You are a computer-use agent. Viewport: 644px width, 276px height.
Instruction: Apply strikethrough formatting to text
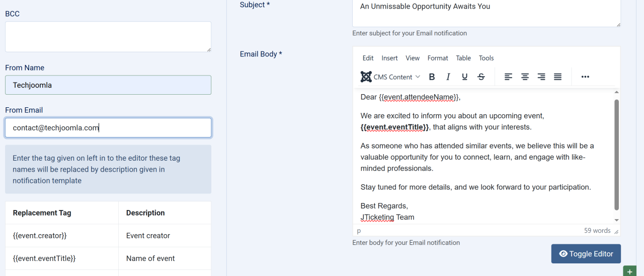click(x=481, y=77)
